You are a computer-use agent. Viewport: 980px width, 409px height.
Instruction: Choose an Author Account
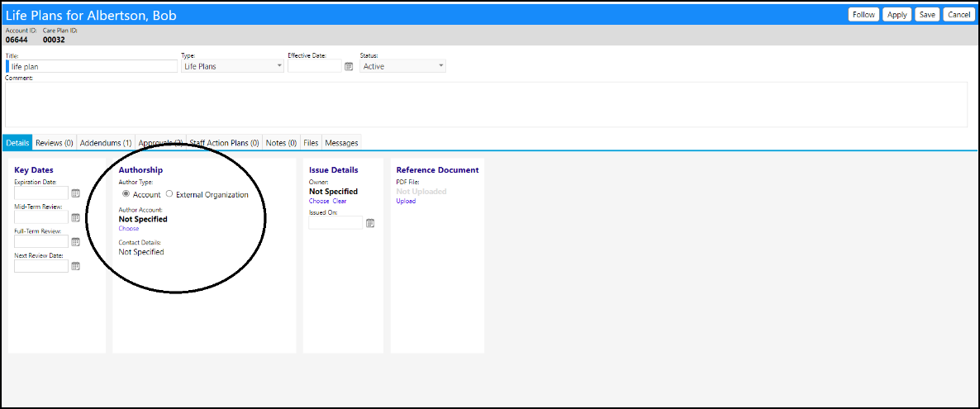pyautogui.click(x=129, y=228)
